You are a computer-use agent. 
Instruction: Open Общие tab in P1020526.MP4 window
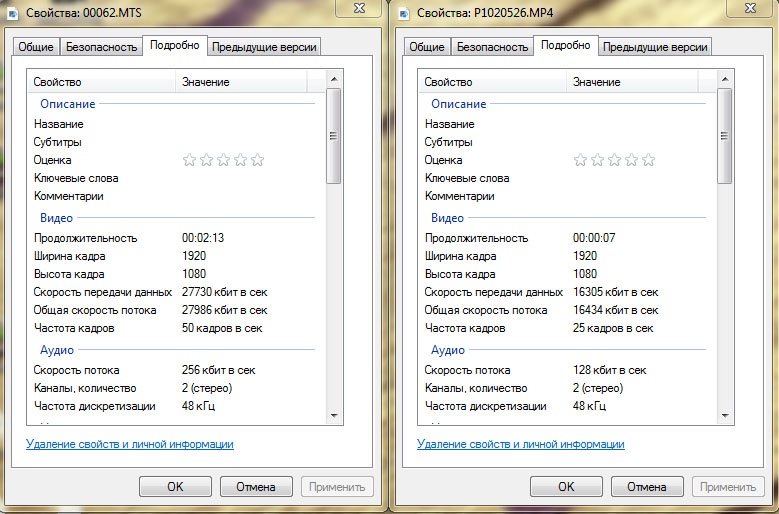coord(427,47)
